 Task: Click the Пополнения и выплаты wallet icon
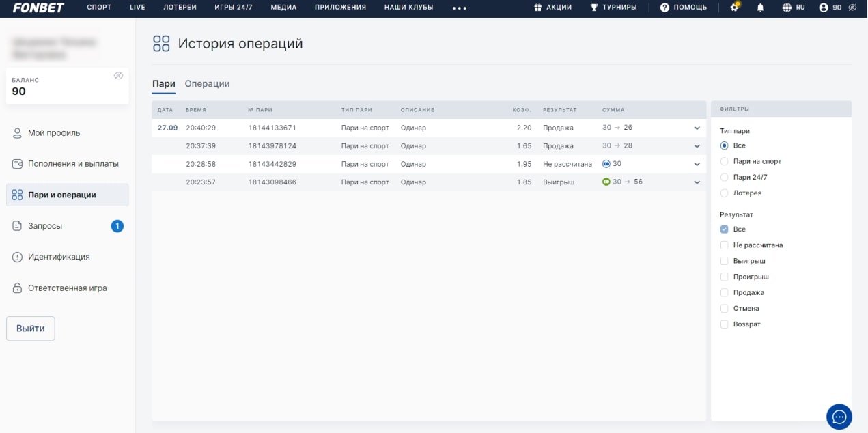pos(18,164)
